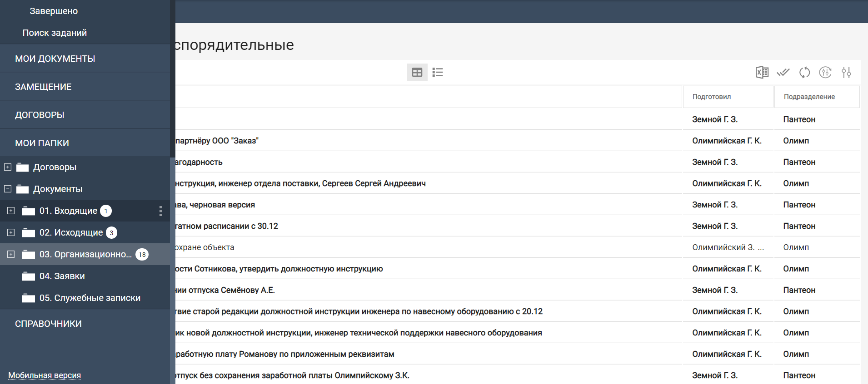Open the ЗАМЕЩЕНИЕ menu section
The image size is (868, 384).
pos(43,87)
